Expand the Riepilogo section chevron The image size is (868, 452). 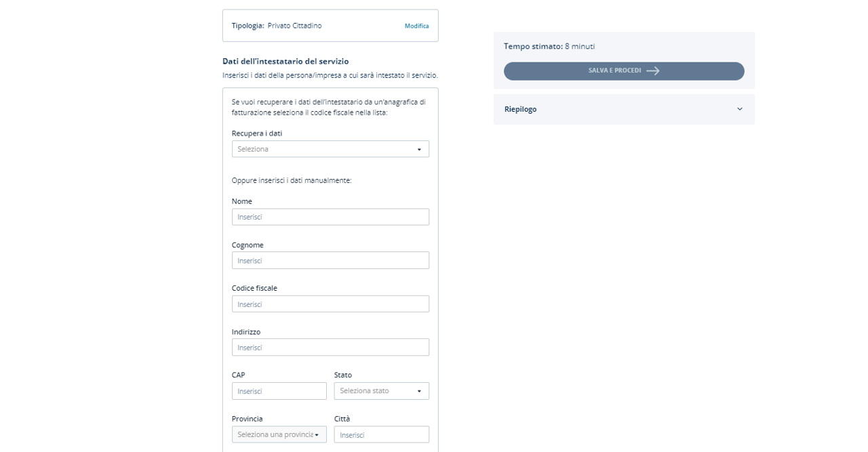click(740, 109)
